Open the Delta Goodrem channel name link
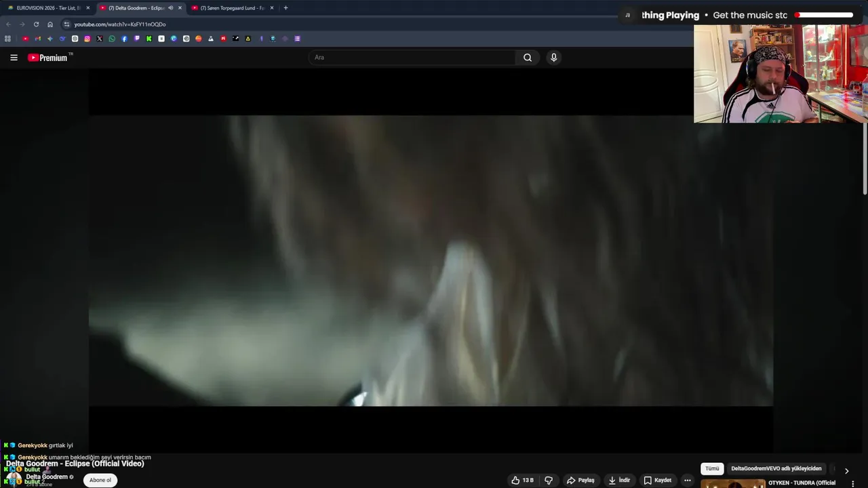868x488 pixels. click(47, 476)
